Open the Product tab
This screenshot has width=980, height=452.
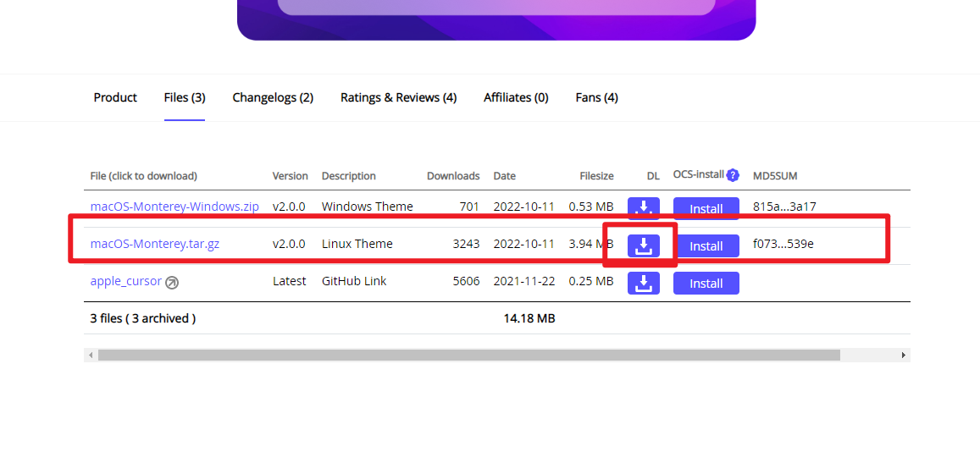115,97
